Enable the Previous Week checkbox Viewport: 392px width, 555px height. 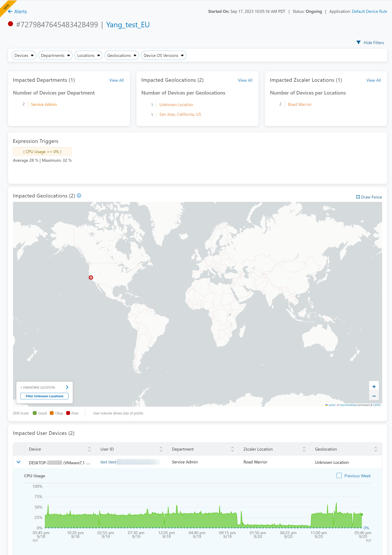click(339, 475)
